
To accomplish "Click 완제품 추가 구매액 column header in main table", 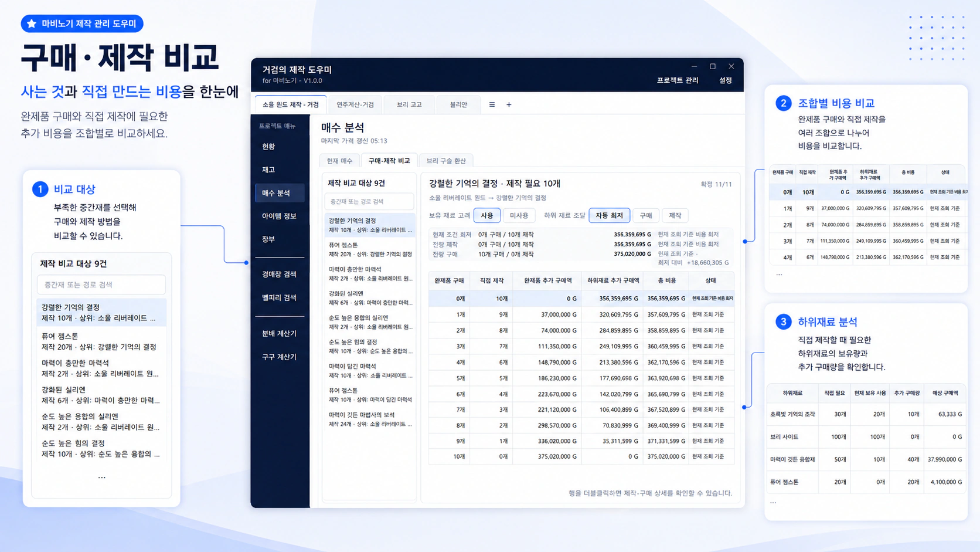I will (x=547, y=280).
